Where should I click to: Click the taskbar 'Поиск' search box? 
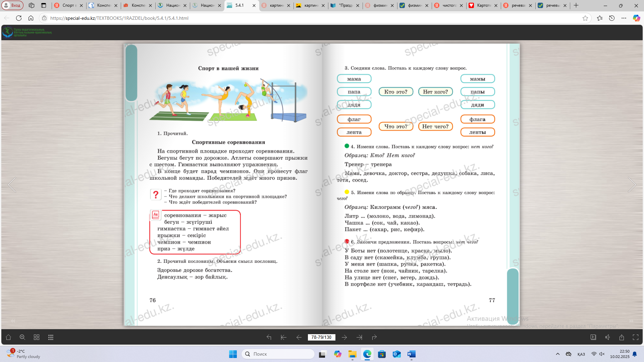[x=278, y=354]
